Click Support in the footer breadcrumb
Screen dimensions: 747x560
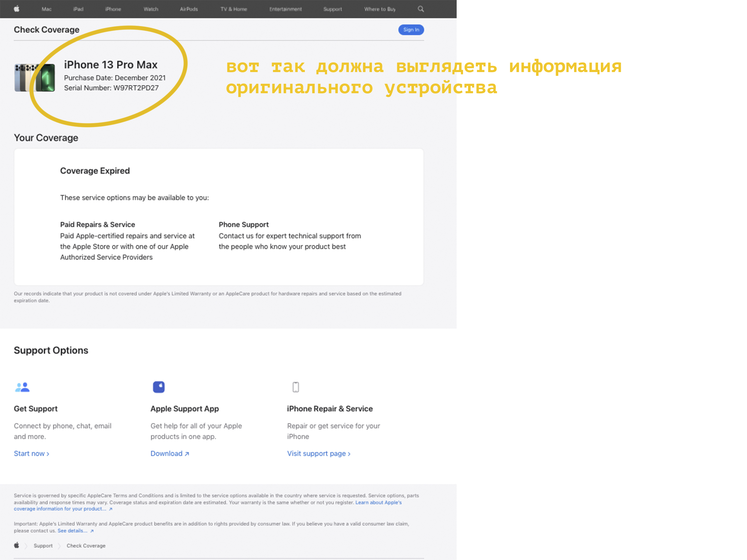click(43, 545)
